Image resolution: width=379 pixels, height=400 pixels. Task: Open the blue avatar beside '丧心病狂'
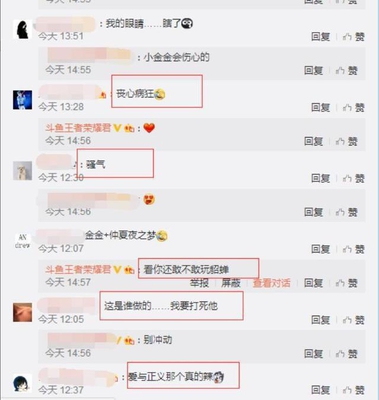[23, 100]
